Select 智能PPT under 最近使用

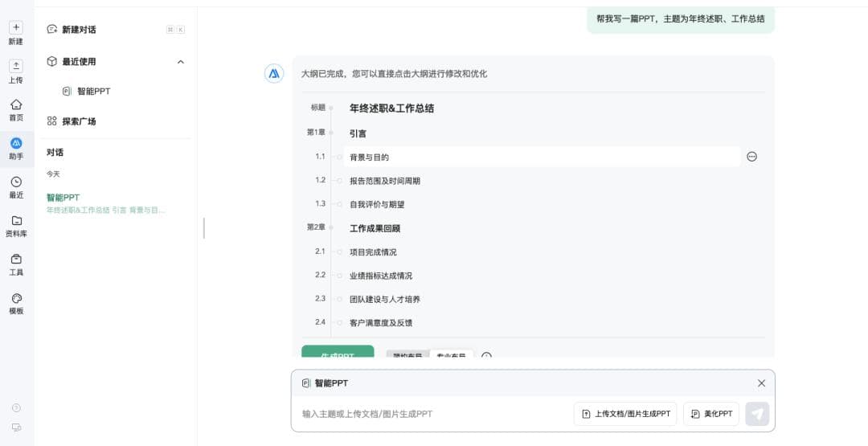click(x=93, y=92)
